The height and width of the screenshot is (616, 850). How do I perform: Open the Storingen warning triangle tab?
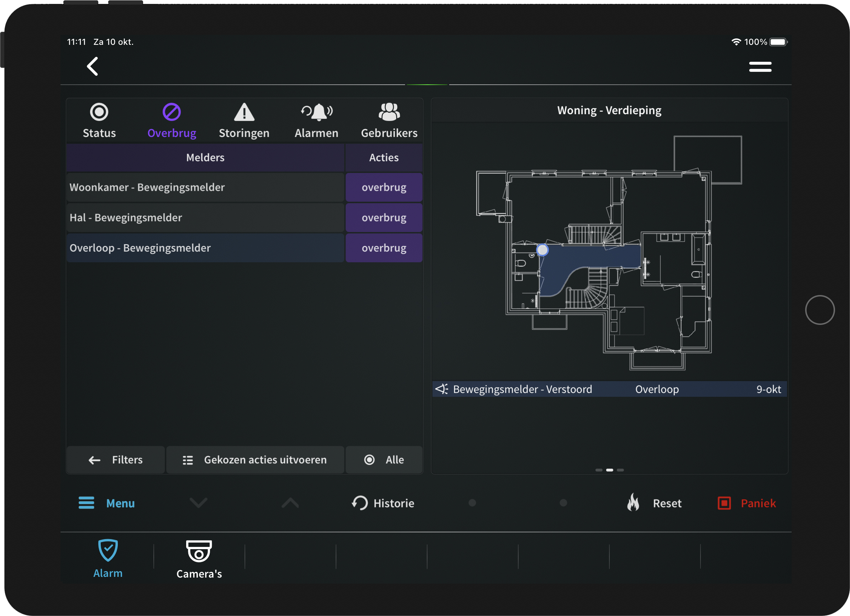(244, 112)
